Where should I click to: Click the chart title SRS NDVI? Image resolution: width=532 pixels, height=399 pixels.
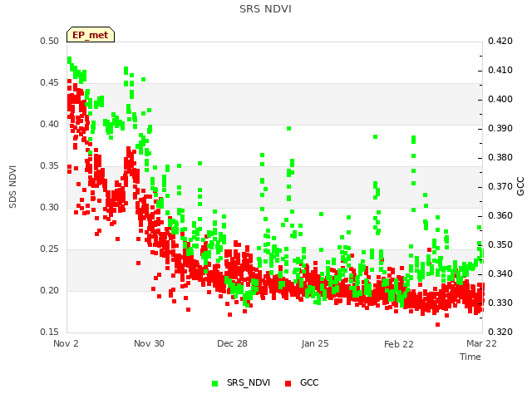pos(265,9)
